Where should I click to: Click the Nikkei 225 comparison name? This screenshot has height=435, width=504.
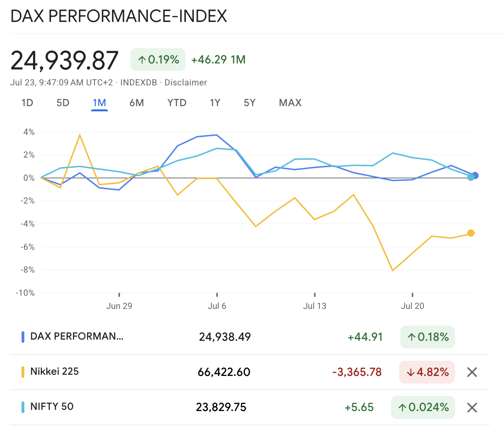tap(55, 372)
